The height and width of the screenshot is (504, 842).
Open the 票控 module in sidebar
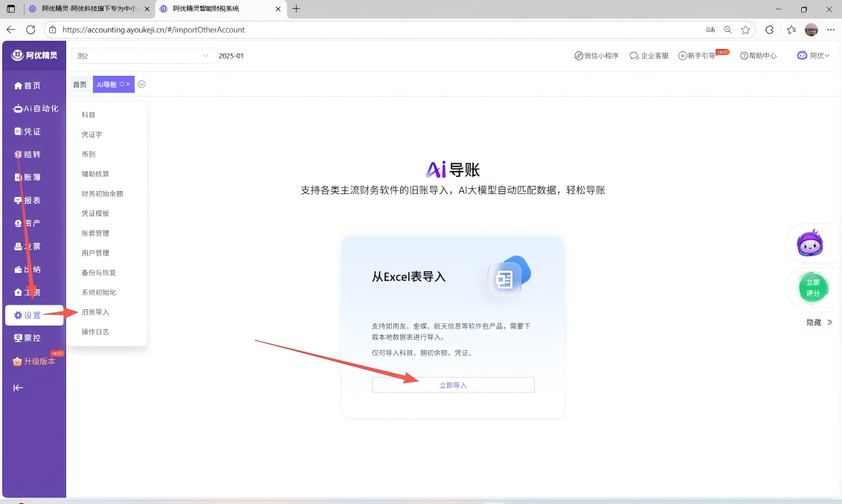pyautogui.click(x=28, y=338)
